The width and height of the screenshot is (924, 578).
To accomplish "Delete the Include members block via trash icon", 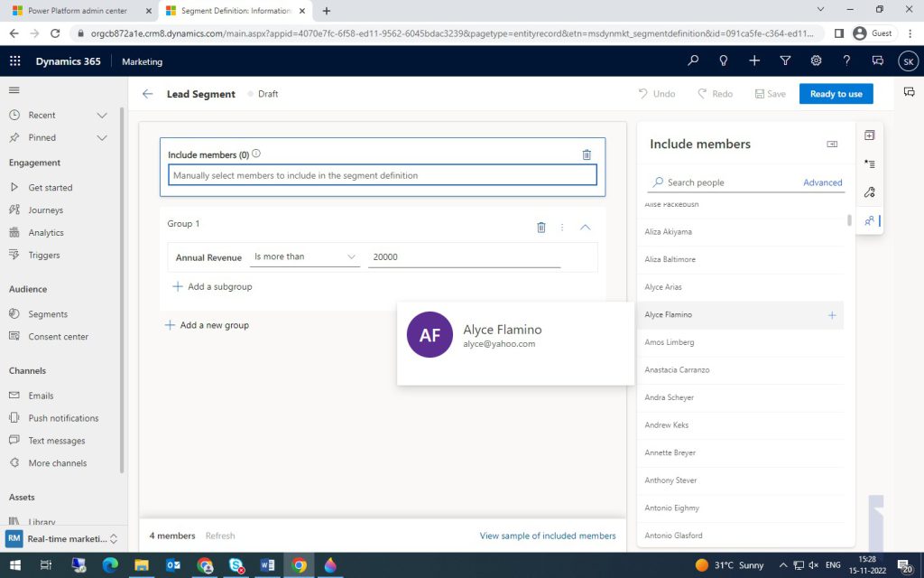I will pyautogui.click(x=587, y=154).
